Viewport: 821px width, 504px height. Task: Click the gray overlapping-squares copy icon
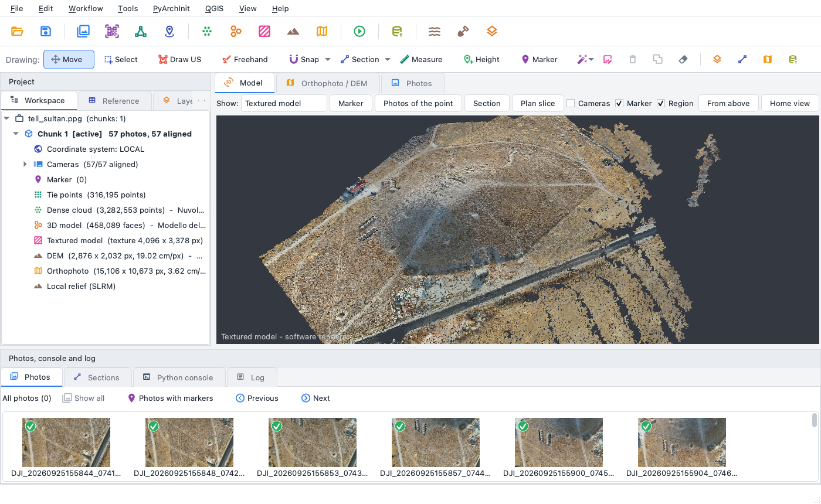pos(658,59)
